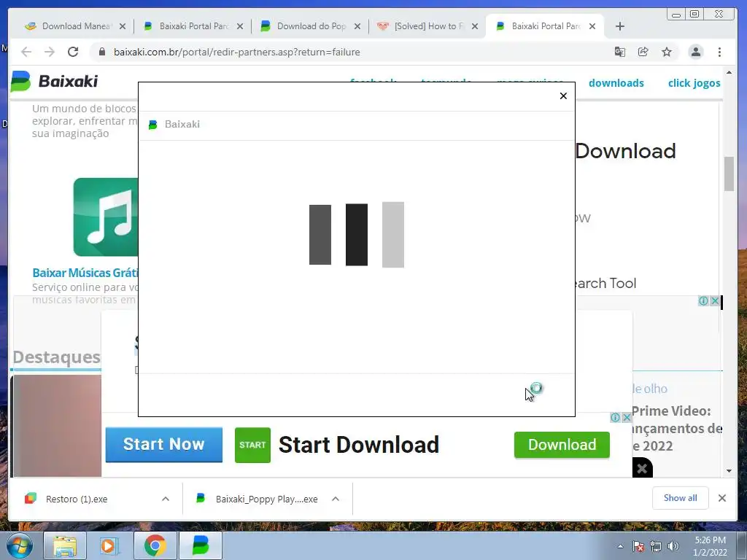747x560 pixels.
Task: Open the Windows Start menu
Action: [19, 545]
